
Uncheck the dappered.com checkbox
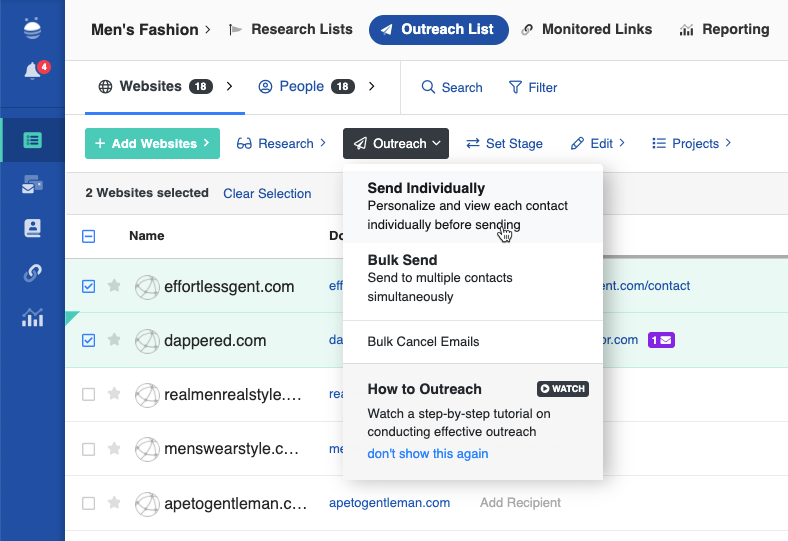88,340
